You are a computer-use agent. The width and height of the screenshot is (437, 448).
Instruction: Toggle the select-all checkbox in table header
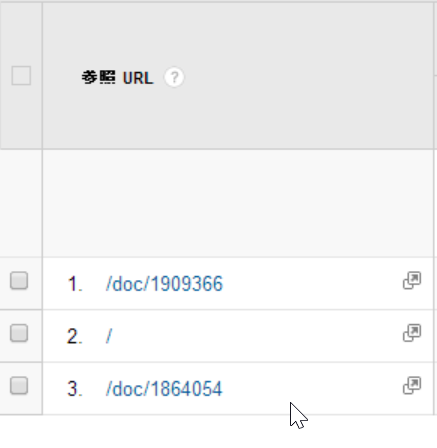click(x=21, y=76)
